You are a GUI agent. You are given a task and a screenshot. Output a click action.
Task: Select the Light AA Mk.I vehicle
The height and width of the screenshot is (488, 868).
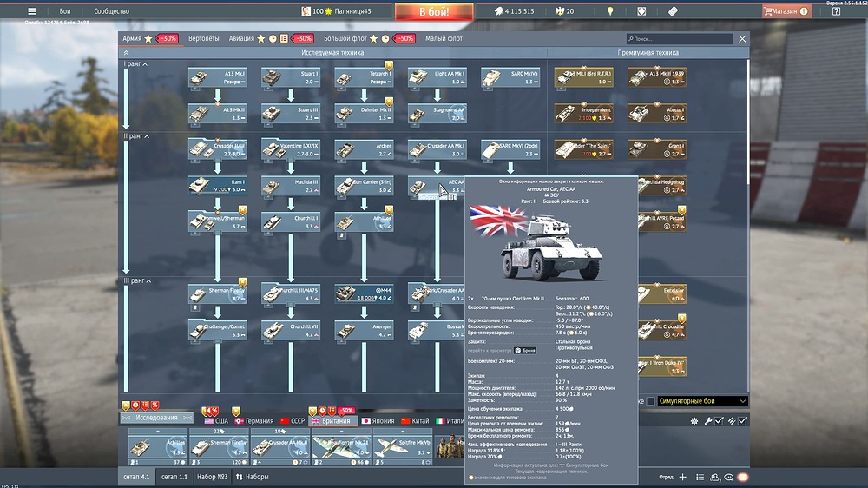(x=437, y=77)
